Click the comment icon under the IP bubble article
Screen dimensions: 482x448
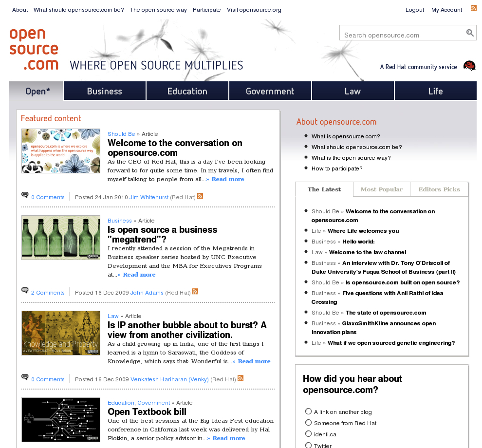pyautogui.click(x=24, y=377)
